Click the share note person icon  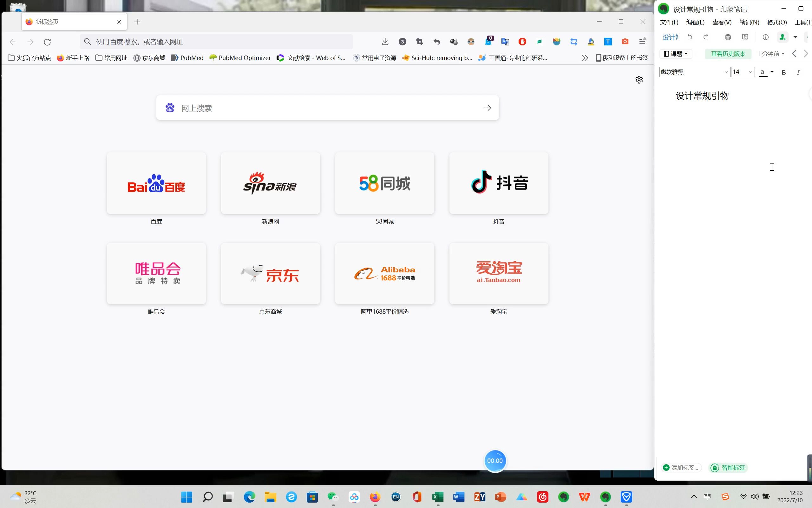click(783, 37)
